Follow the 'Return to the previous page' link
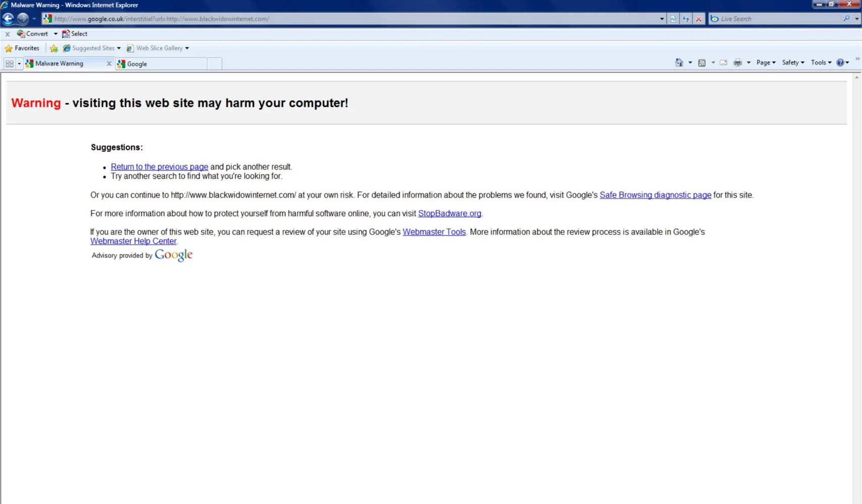 point(159,167)
